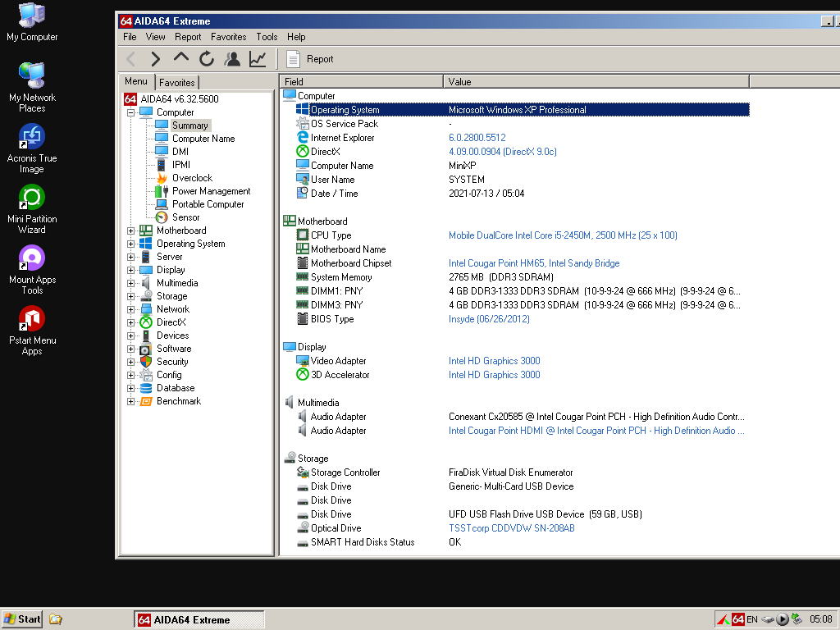The height and width of the screenshot is (630, 840).
Task: Open the Favorites menu
Action: [x=229, y=37]
